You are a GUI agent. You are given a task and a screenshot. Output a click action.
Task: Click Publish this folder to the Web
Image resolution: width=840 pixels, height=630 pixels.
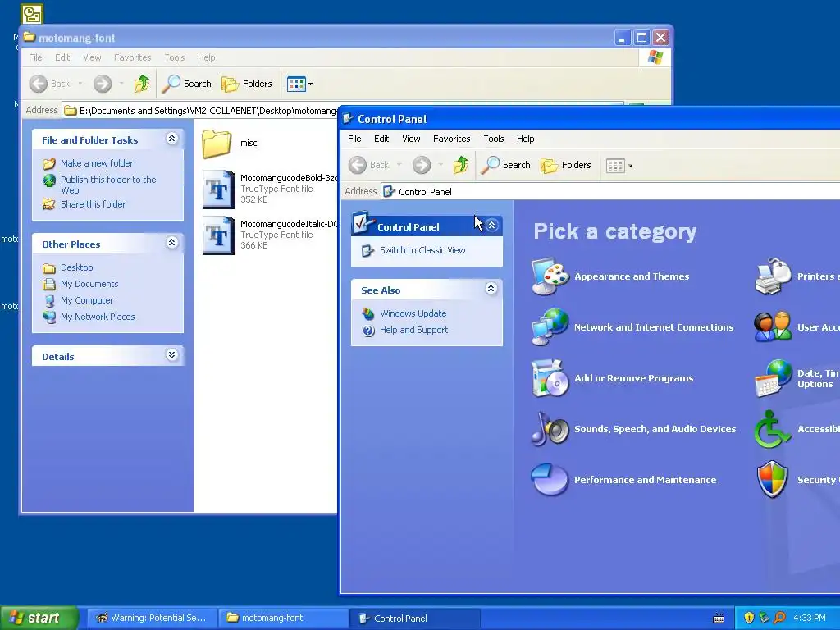coord(108,185)
